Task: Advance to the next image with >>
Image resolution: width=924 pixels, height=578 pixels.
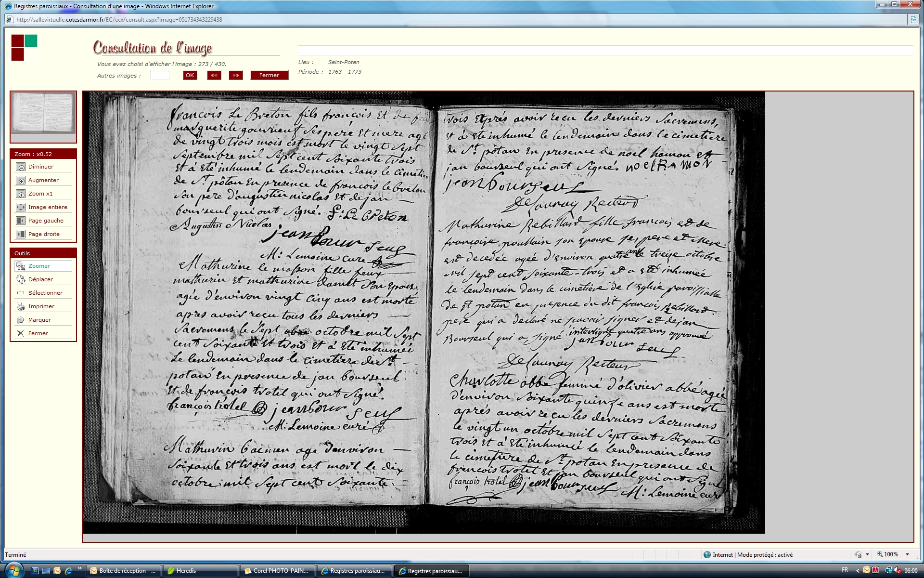Action: coord(235,75)
